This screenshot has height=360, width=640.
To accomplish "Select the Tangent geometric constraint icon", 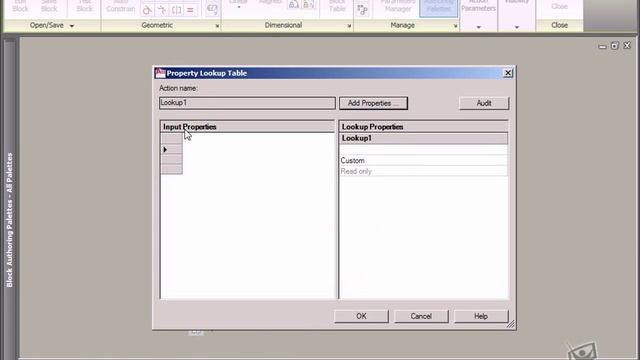I will [x=147, y=10].
